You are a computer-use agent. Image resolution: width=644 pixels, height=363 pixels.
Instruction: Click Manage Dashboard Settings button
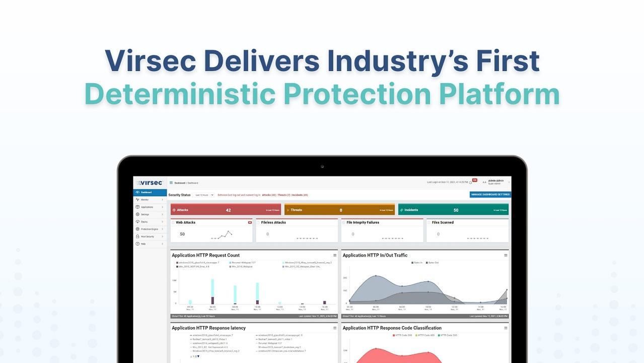(490, 194)
